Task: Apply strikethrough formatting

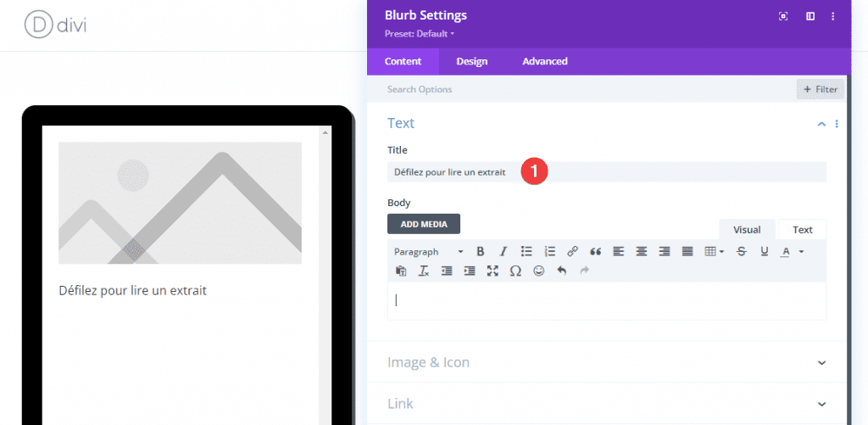Action: (741, 252)
